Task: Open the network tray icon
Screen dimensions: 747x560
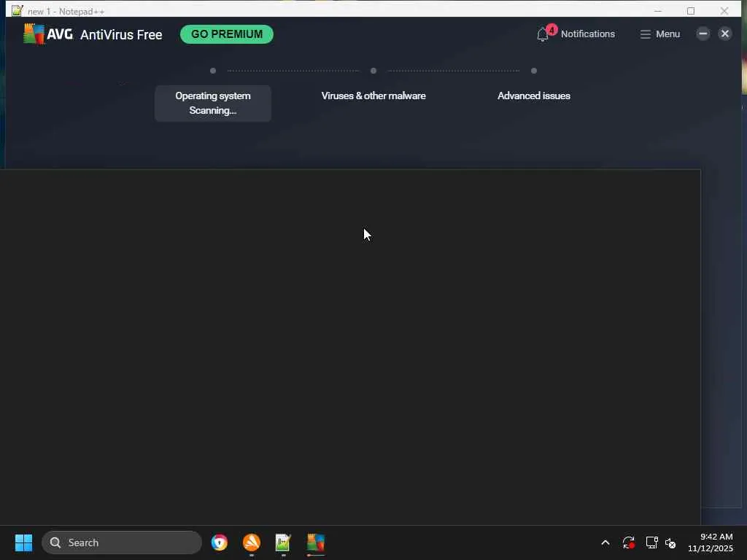Action: coord(651,542)
